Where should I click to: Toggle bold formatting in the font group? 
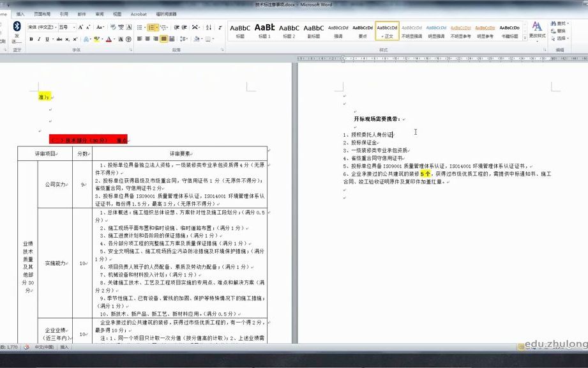(x=32, y=39)
